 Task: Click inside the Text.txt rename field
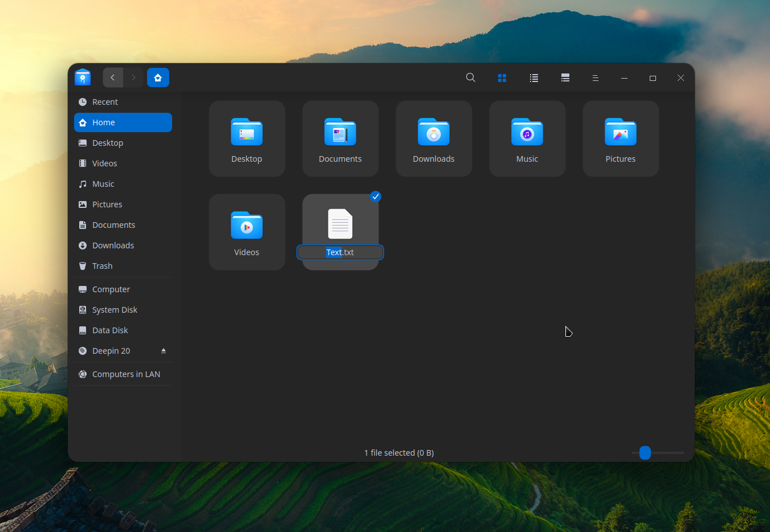pyautogui.click(x=340, y=252)
